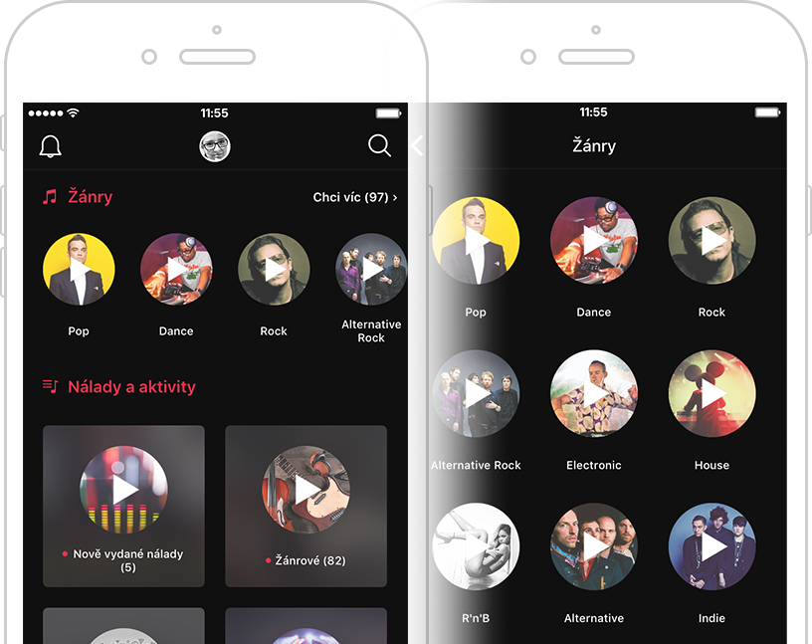Play Pop in the Žánry grid
This screenshot has width=812, height=644.
pos(476,241)
